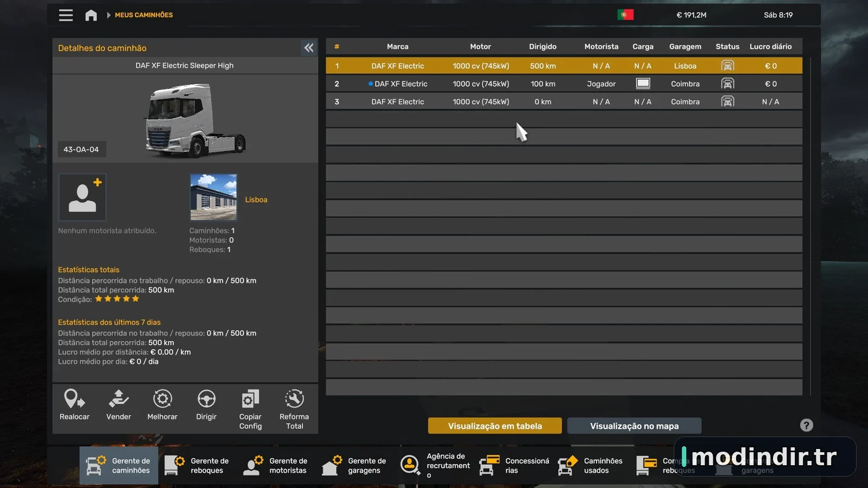Assign a driver via the add-driver portrait

click(x=82, y=197)
